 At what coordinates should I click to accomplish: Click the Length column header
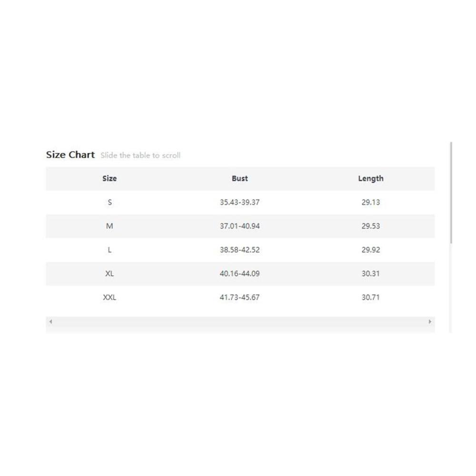click(x=371, y=178)
